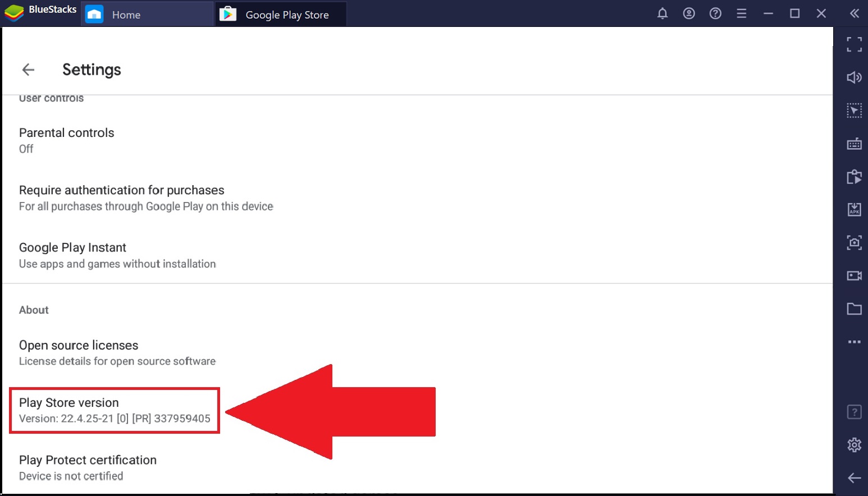Open Google Play Instant setting

pyautogui.click(x=417, y=255)
